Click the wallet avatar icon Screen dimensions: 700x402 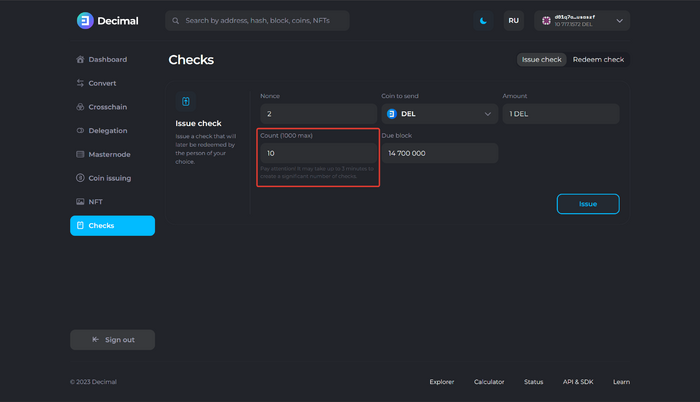(x=546, y=21)
